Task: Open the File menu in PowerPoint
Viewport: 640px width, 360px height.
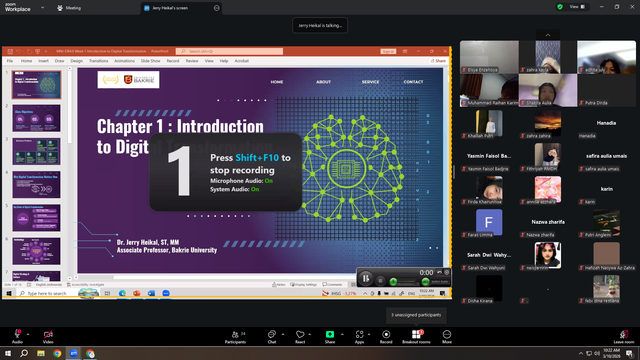Action: [10, 61]
